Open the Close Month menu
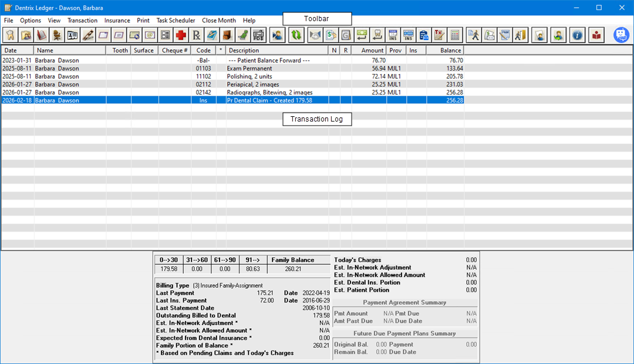Image resolution: width=634 pixels, height=364 pixels. pyautogui.click(x=219, y=21)
